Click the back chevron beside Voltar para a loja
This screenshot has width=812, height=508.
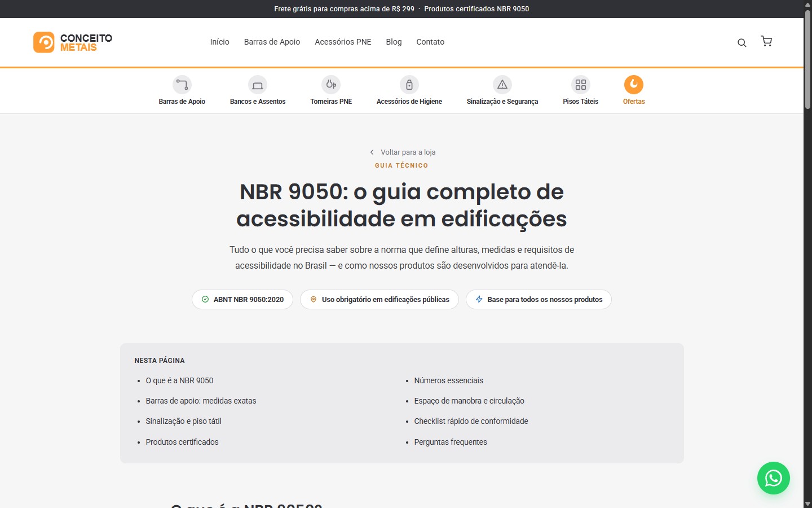tap(372, 152)
